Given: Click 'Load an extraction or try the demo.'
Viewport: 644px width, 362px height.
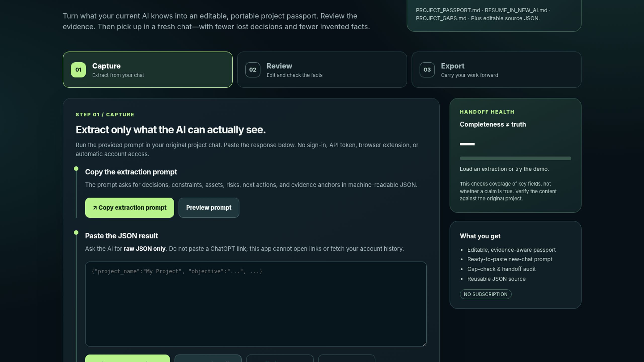Looking at the screenshot, I should pos(504,169).
